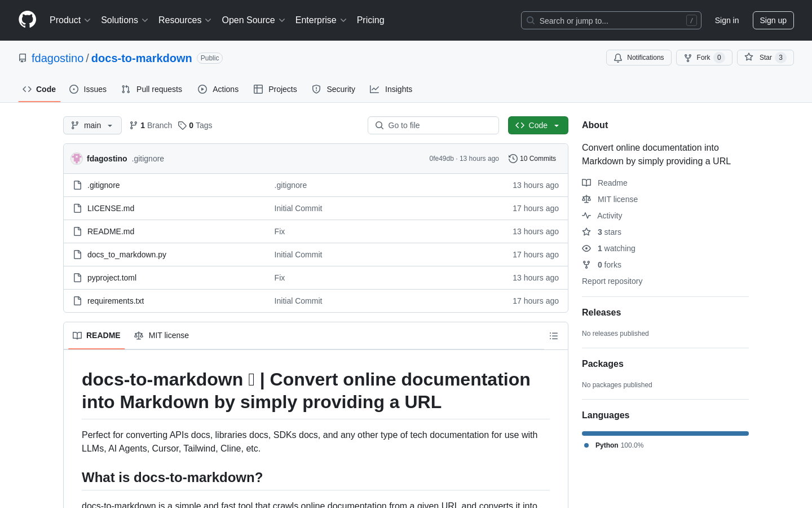Click the Go to file search field
This screenshot has height=508, width=812.
(x=433, y=125)
